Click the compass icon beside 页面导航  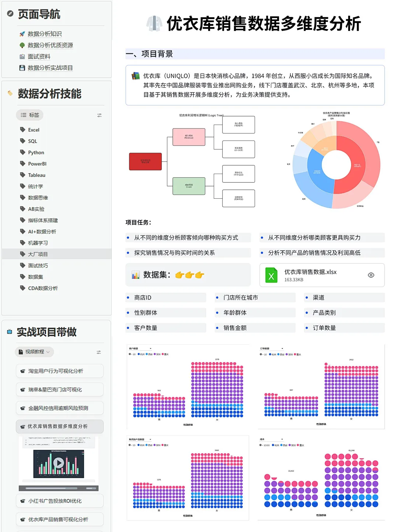[10, 14]
